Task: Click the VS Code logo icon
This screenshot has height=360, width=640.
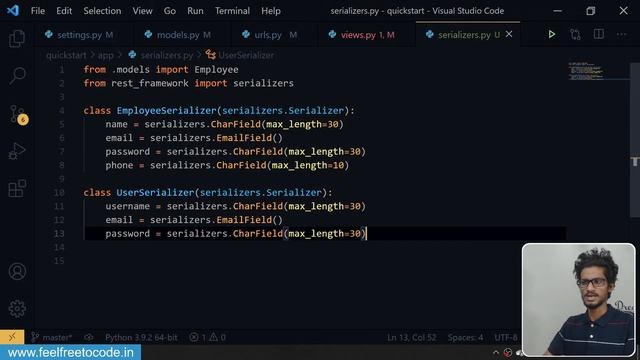Action: (13, 10)
